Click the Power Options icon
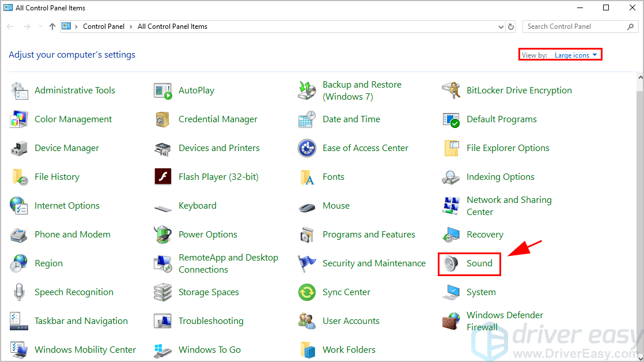Image resolution: width=644 pixels, height=362 pixels. pyautogui.click(x=163, y=235)
